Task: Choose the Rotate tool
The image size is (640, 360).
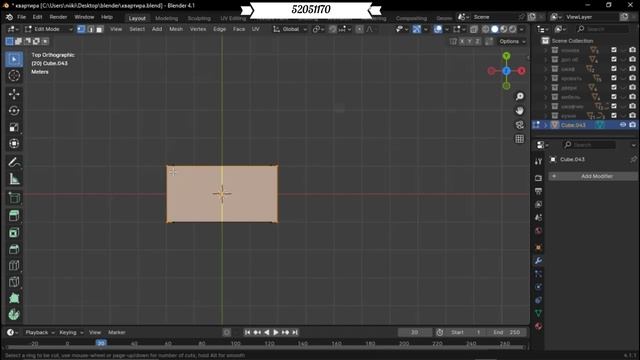Action: [14, 111]
